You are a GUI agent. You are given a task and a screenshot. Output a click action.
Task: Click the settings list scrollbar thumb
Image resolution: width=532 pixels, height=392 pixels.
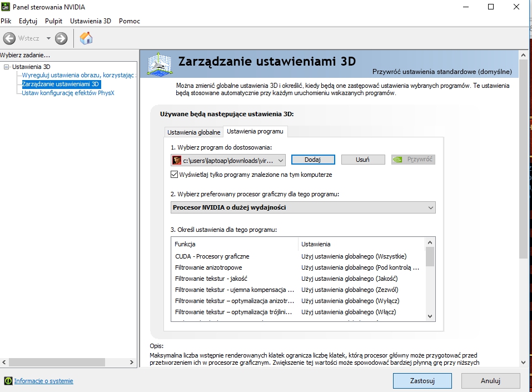point(430,256)
